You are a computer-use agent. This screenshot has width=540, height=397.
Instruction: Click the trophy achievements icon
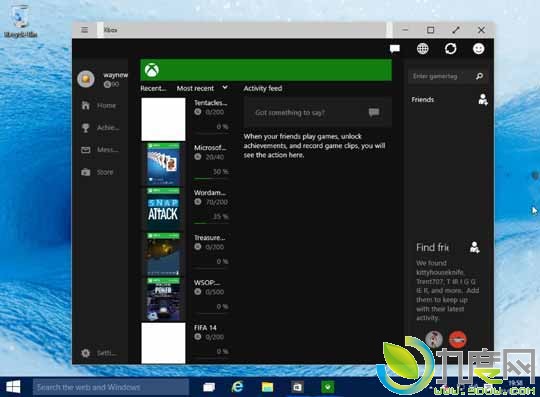pyautogui.click(x=85, y=128)
